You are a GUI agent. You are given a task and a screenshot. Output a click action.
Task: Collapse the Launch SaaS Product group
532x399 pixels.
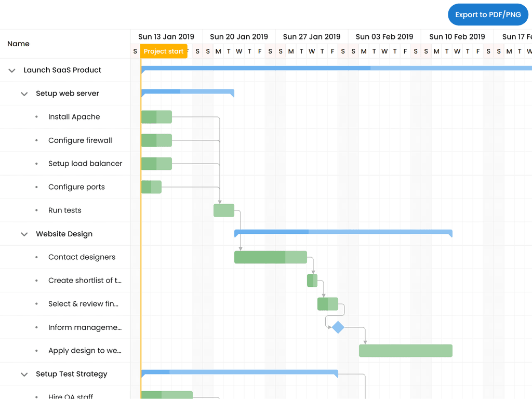[x=12, y=70]
